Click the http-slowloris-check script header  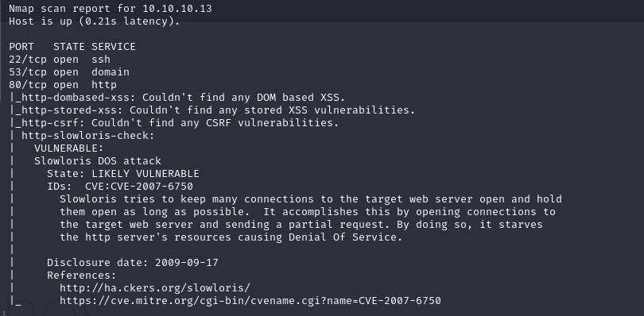[88, 136]
